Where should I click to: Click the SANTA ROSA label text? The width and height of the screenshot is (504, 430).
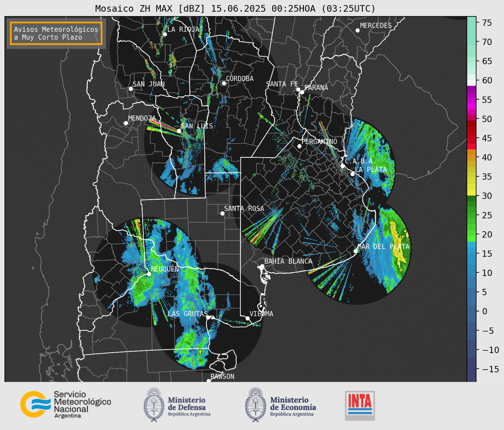point(244,208)
